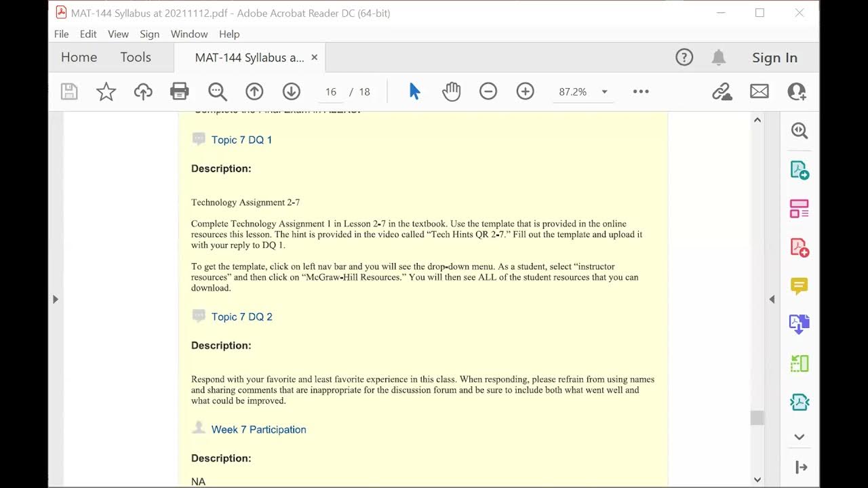
Task: Go to previous page arrow
Action: (x=254, y=91)
